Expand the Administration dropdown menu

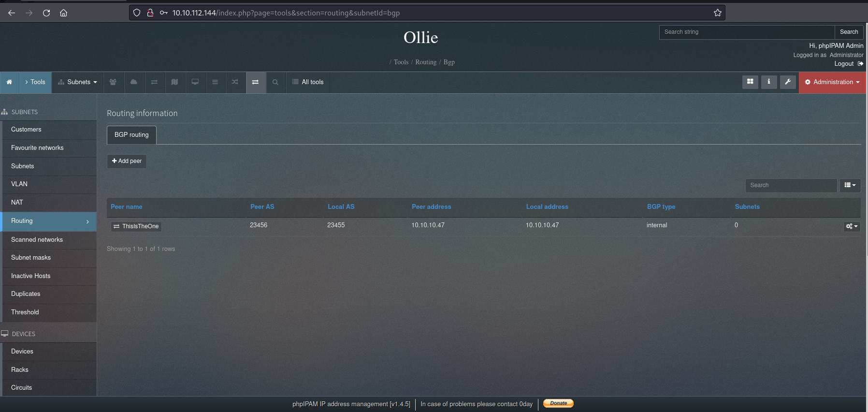pyautogui.click(x=832, y=82)
